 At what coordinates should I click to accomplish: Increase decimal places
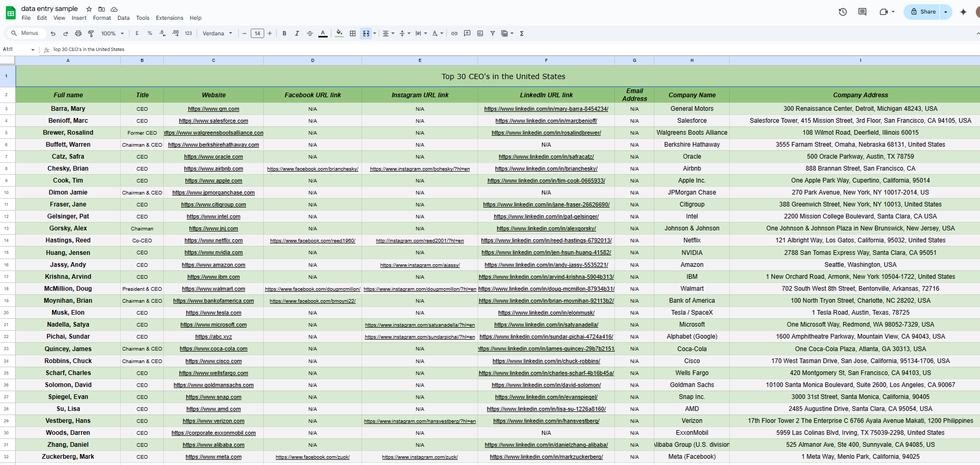[x=175, y=33]
